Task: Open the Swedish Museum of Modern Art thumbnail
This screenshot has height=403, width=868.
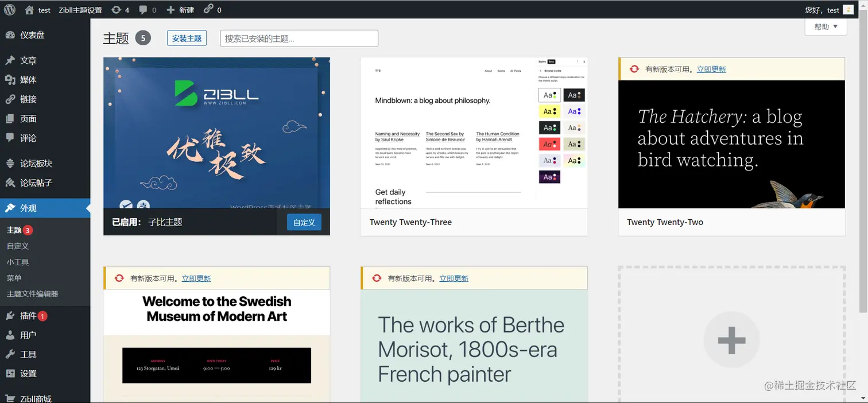Action: tap(216, 346)
